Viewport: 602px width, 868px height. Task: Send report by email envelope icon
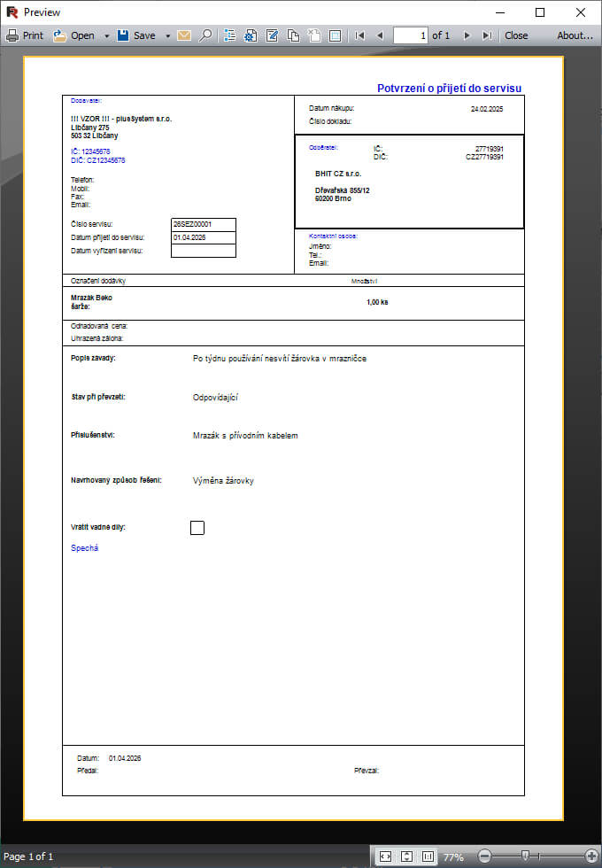184,35
